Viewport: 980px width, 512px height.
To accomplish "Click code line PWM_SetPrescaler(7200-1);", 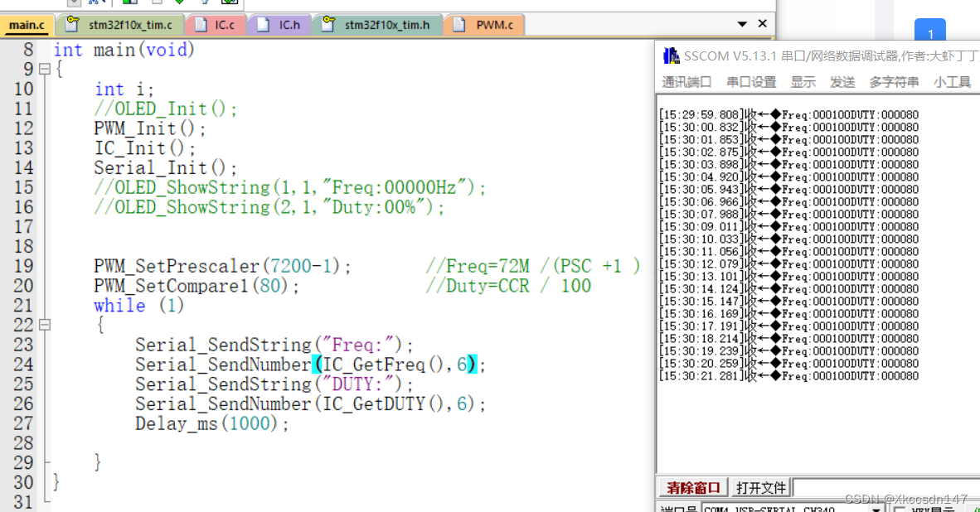I will coord(222,266).
